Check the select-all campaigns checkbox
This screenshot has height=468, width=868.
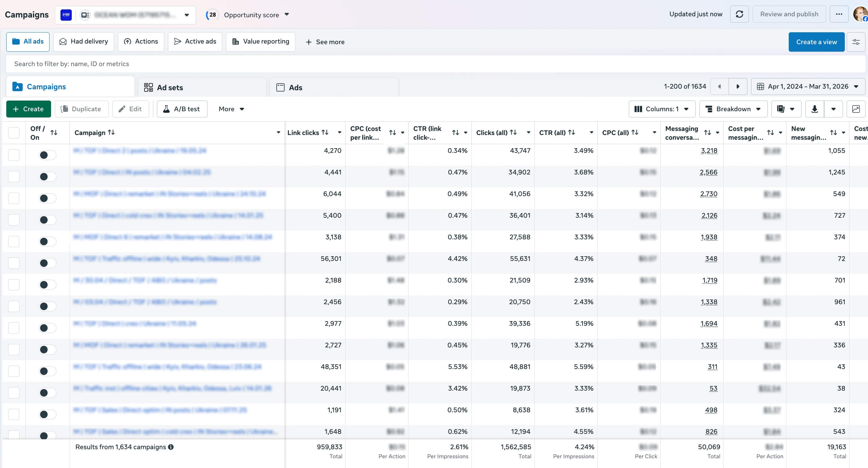[14, 133]
